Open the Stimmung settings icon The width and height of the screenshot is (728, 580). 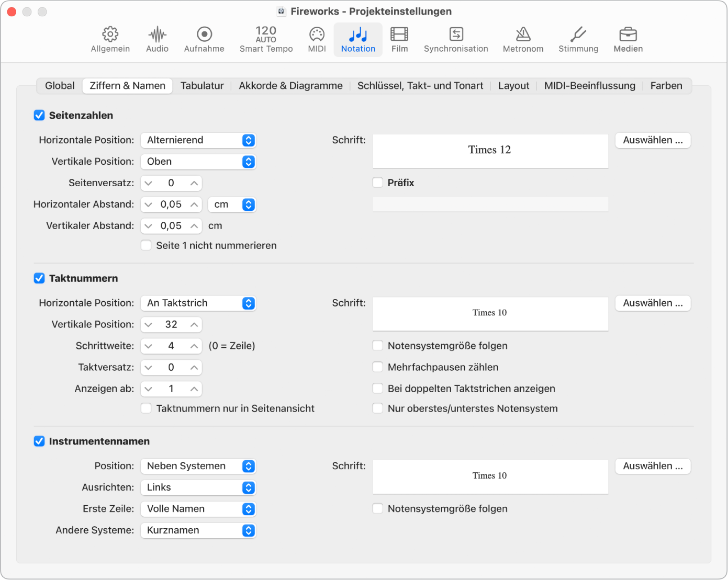pos(578,39)
